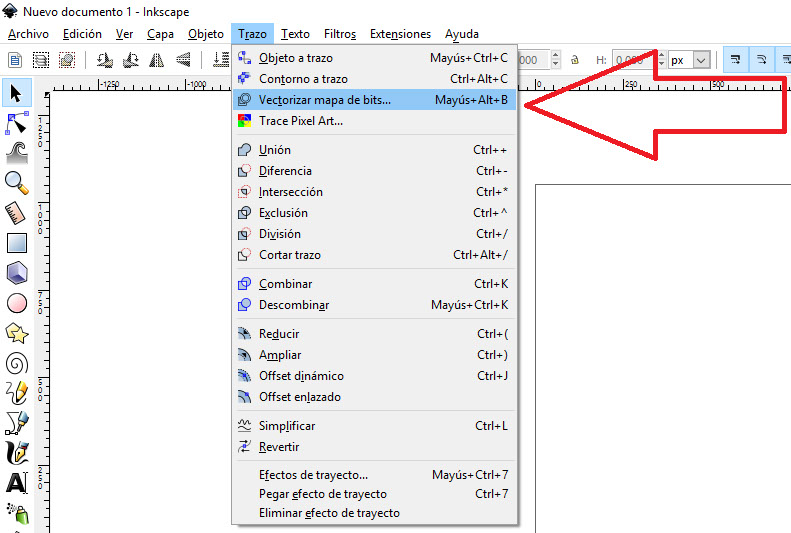
Task: Choose Reducir path inset
Action: point(375,334)
